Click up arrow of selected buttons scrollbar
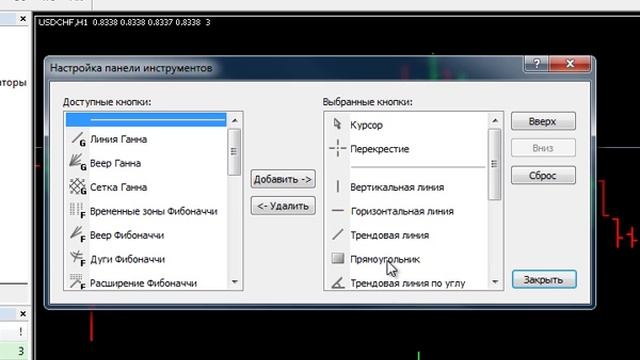This screenshot has width=640, height=360. pos(495,120)
